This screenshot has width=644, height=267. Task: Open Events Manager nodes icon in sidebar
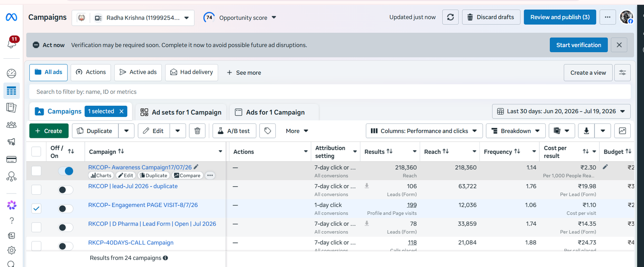(11, 177)
